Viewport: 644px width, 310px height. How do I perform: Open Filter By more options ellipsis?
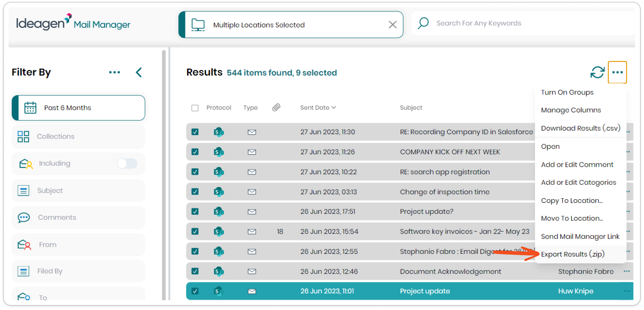click(x=115, y=72)
